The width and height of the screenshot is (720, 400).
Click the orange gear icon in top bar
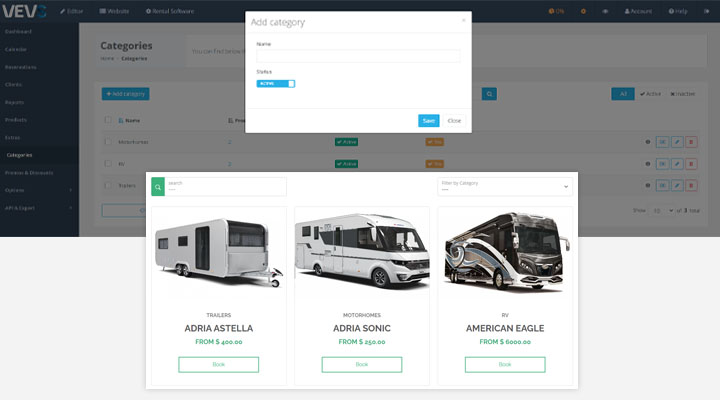[583, 11]
